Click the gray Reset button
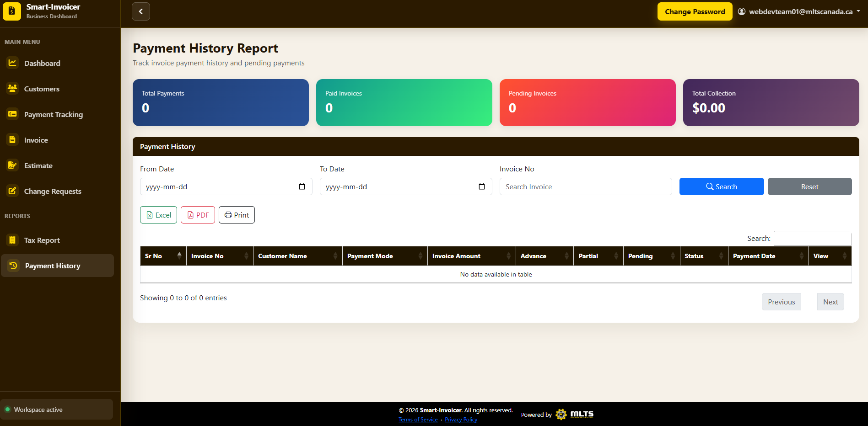The height and width of the screenshot is (426, 868). [x=809, y=186]
